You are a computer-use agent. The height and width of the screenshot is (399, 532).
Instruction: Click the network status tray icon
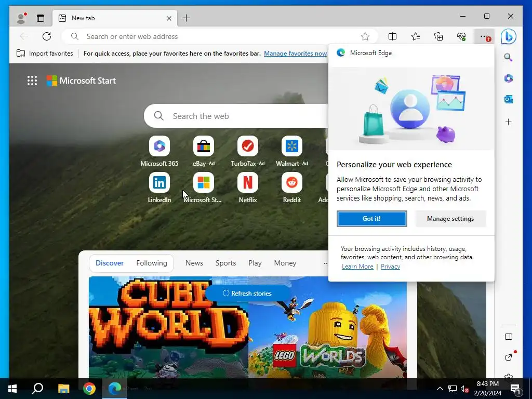[453, 389]
